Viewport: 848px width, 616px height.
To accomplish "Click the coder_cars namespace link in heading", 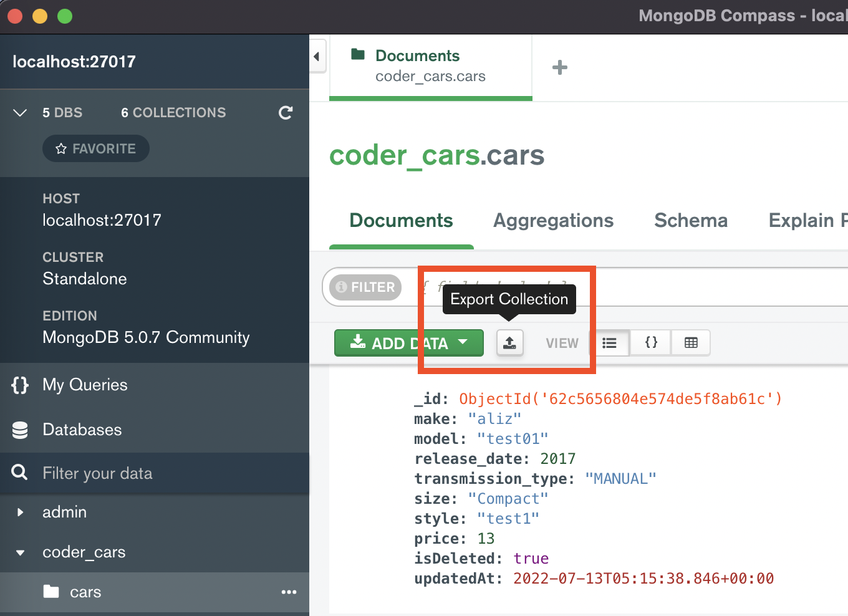I will (x=404, y=155).
